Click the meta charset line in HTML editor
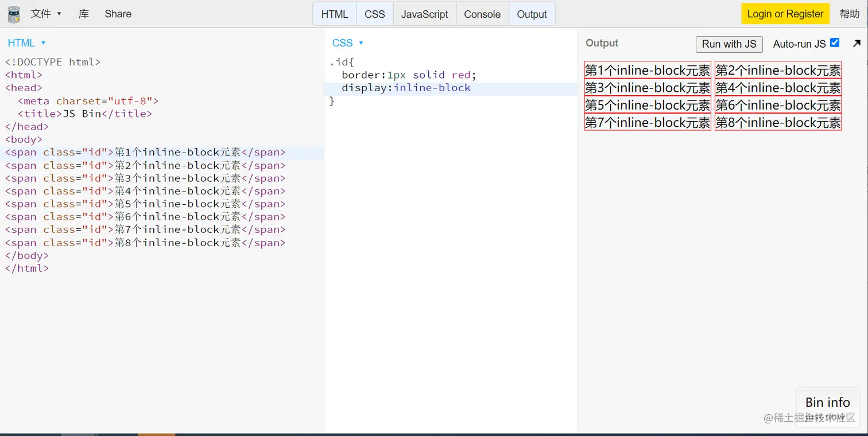The image size is (868, 436). pos(88,101)
